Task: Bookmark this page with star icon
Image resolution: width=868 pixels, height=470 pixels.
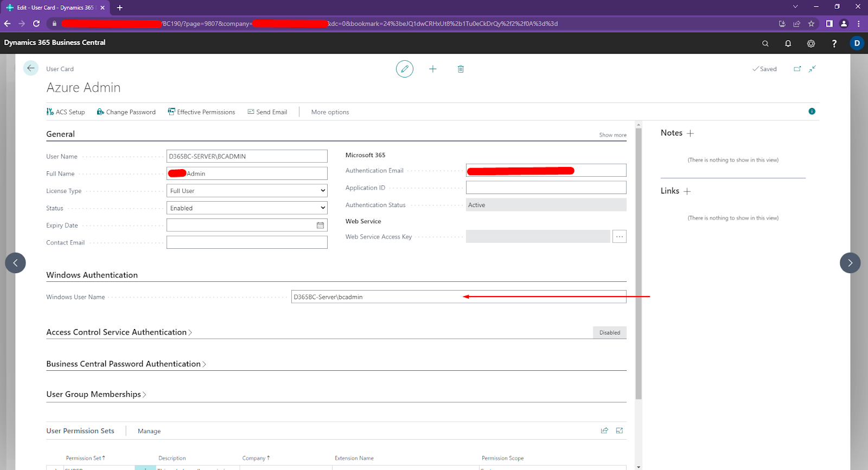Action: coord(812,23)
